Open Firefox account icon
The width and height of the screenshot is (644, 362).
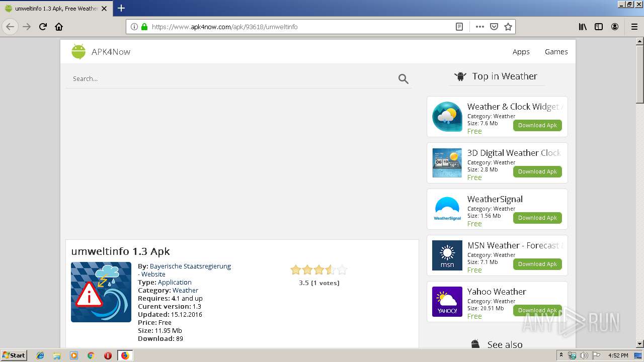point(615,27)
